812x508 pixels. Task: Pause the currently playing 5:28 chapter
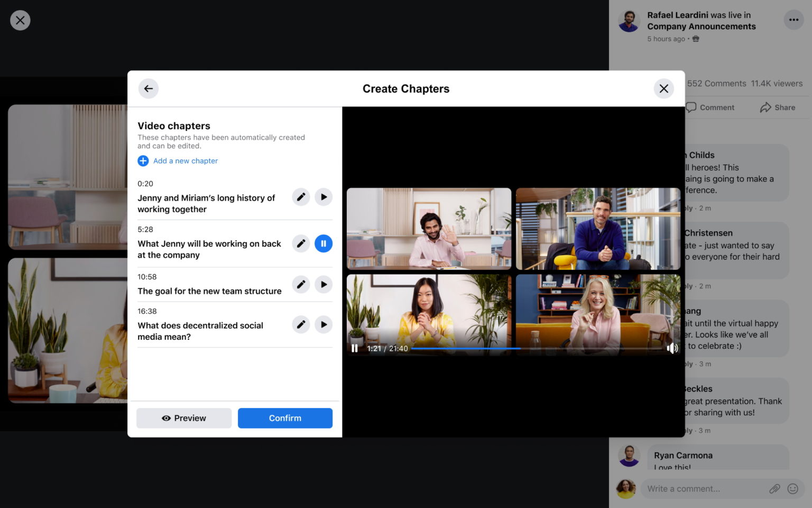coord(324,243)
